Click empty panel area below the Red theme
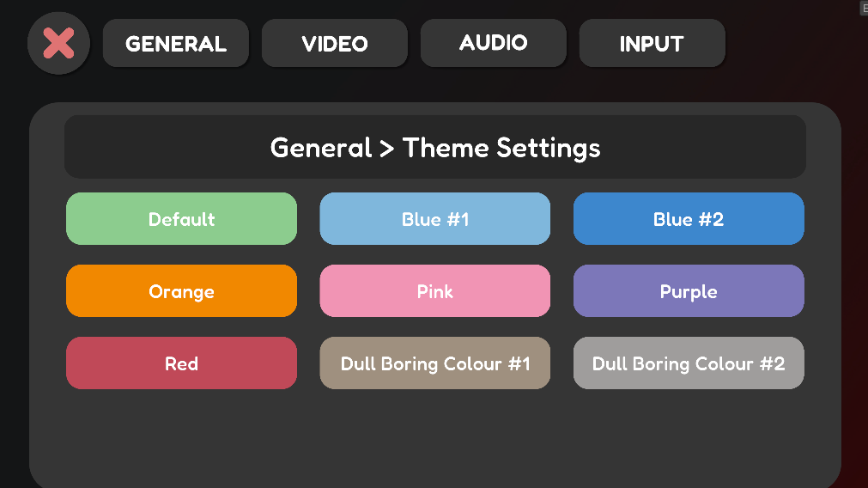This screenshot has height=488, width=868. pyautogui.click(x=181, y=434)
